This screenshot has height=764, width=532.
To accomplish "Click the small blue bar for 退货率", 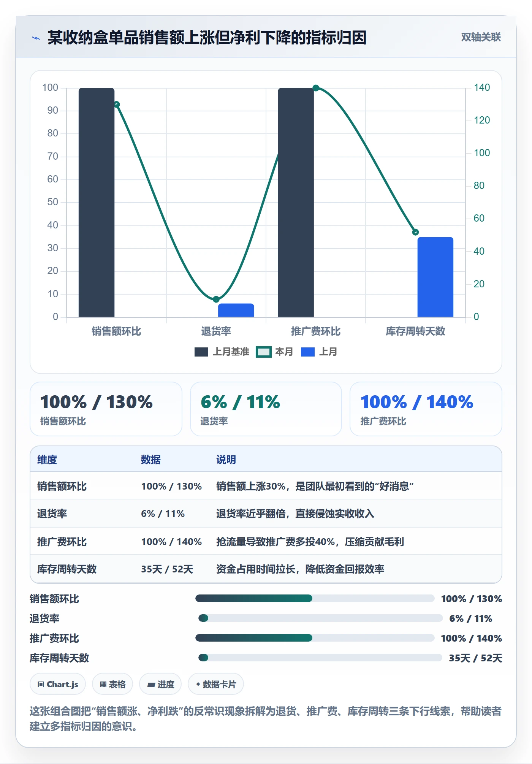I will 236,310.
